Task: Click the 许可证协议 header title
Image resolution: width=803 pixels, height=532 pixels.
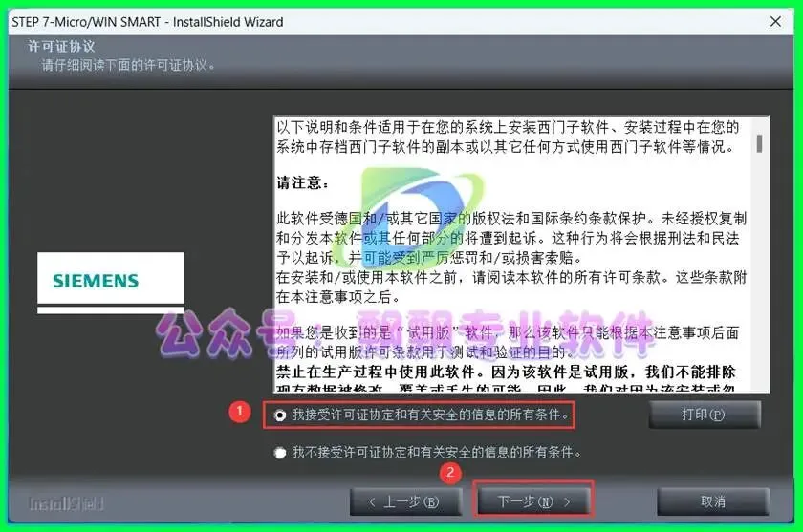Action: coord(61,47)
